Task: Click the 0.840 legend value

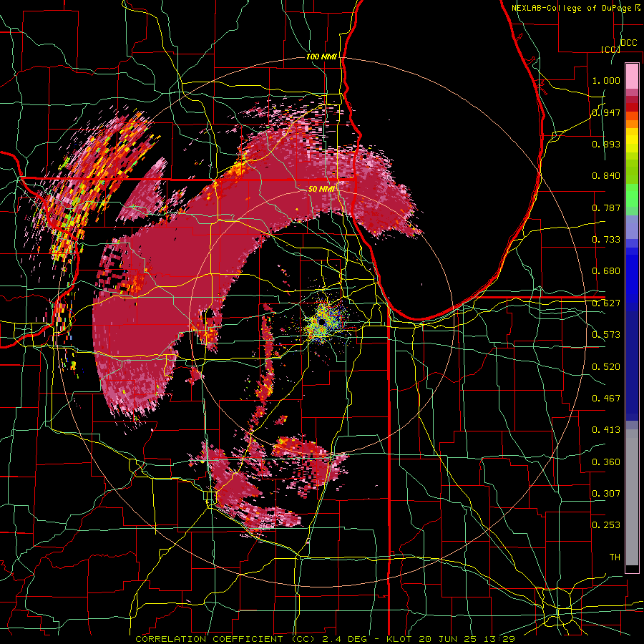Action: coord(606,176)
